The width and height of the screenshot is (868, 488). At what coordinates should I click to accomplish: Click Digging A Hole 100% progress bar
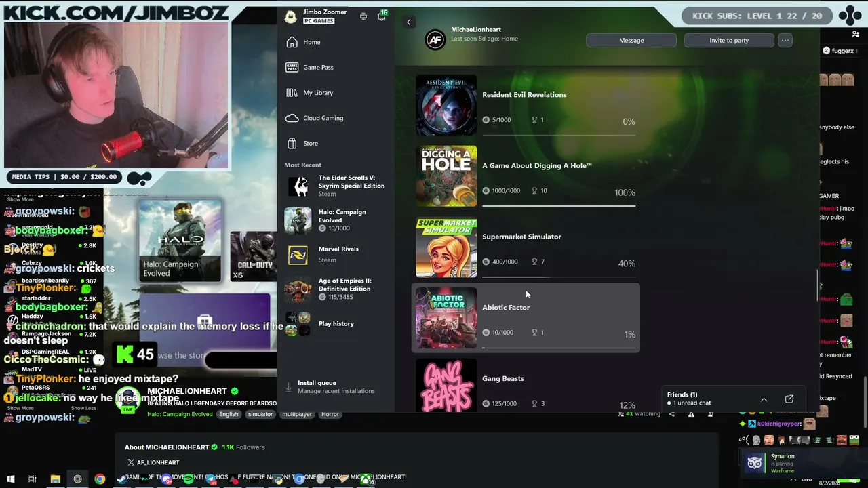[559, 205]
